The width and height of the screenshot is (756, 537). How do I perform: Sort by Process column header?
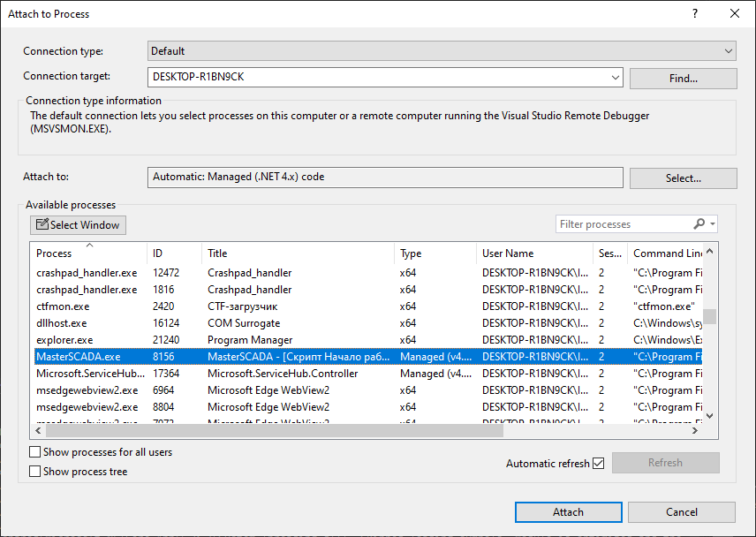point(89,253)
